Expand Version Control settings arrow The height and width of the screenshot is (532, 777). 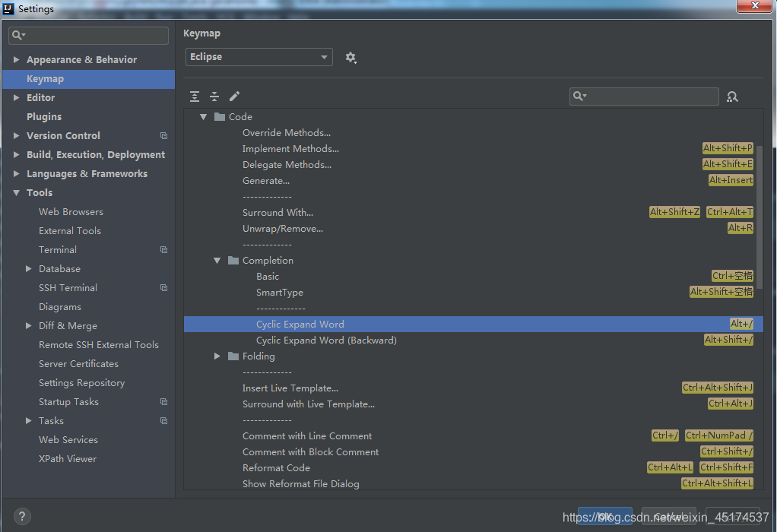point(17,135)
